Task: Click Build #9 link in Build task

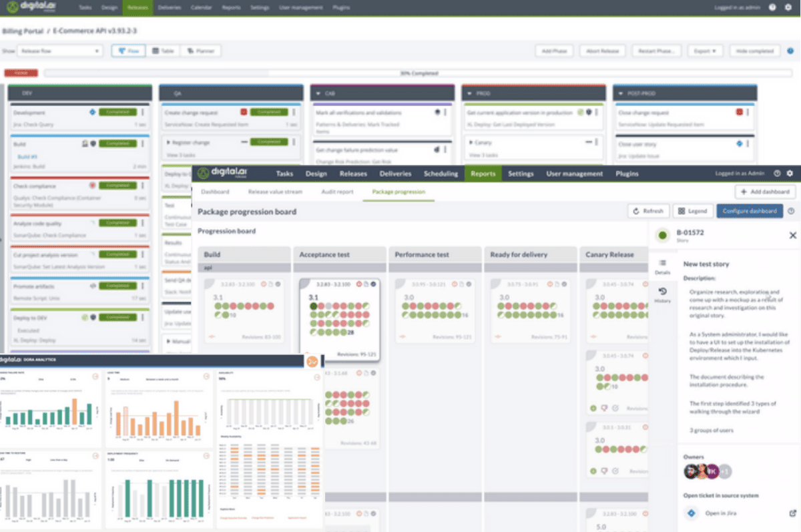Action: [26, 156]
